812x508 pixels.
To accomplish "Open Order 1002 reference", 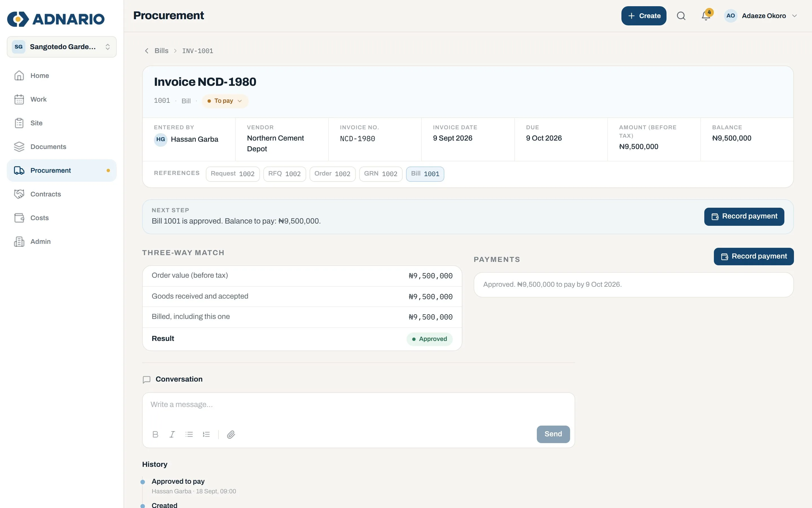I will (x=332, y=174).
